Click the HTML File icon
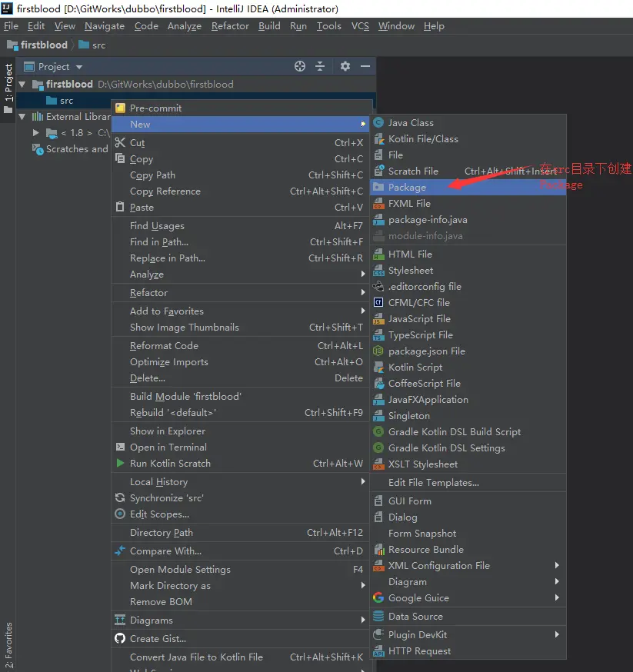The height and width of the screenshot is (672, 633). tap(378, 254)
